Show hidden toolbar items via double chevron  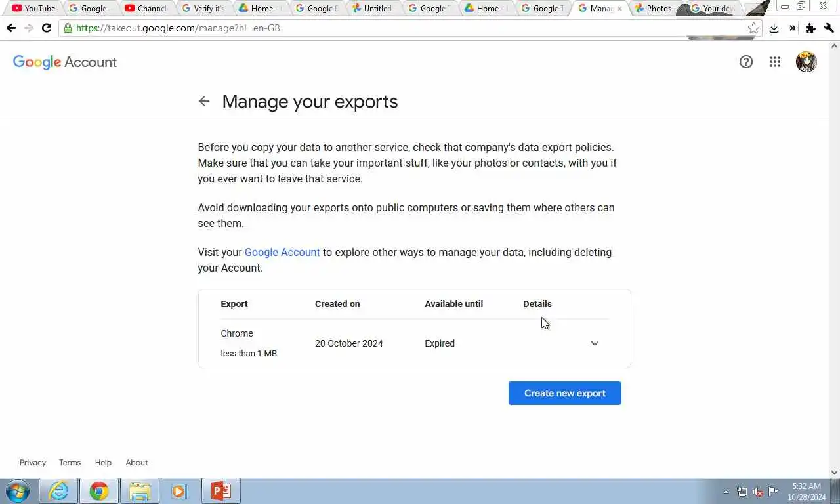tap(792, 28)
